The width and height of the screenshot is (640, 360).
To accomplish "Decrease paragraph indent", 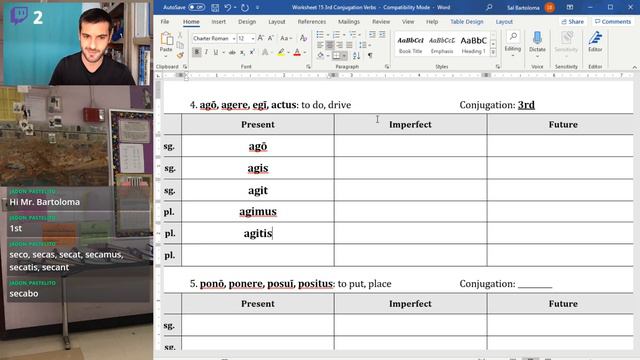I will (372, 35).
